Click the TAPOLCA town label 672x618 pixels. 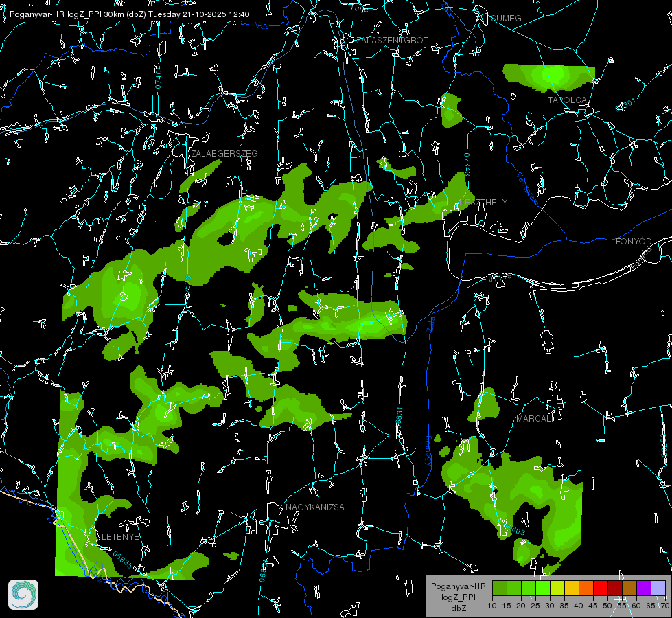[x=568, y=100]
